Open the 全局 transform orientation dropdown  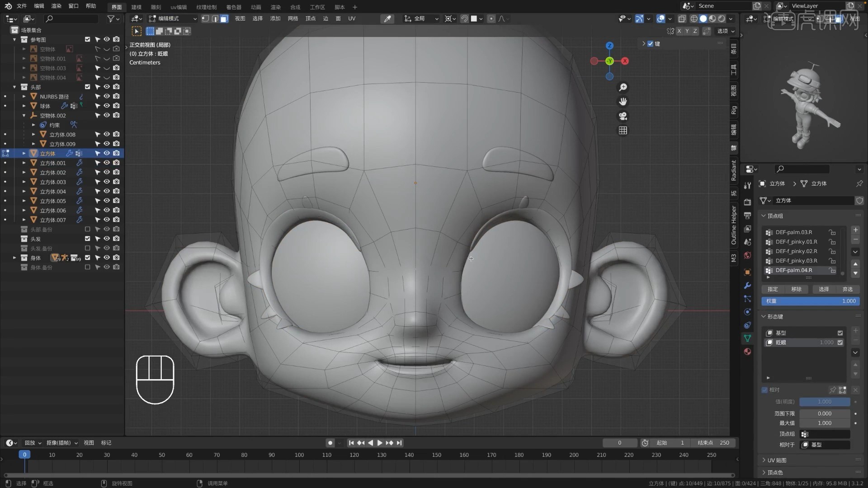pos(420,19)
